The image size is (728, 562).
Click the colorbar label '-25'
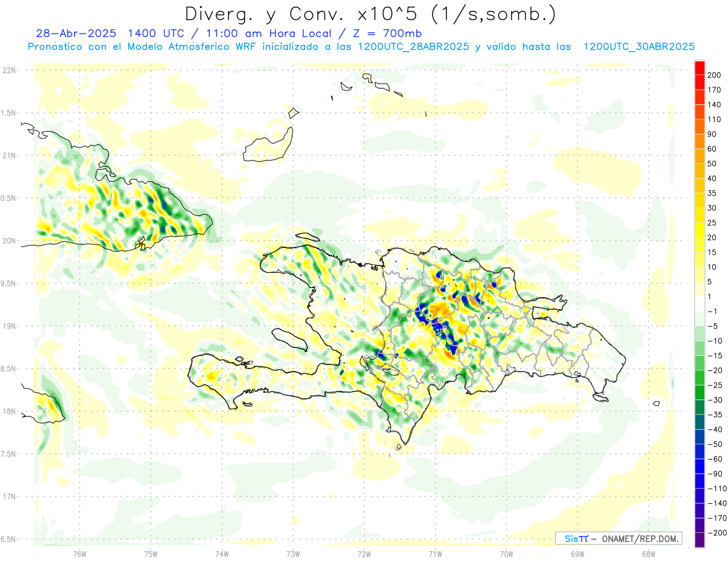tap(716, 385)
